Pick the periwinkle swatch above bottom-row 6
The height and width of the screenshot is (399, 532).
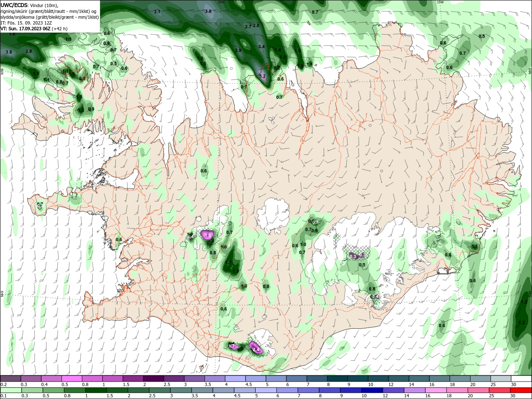287,390
